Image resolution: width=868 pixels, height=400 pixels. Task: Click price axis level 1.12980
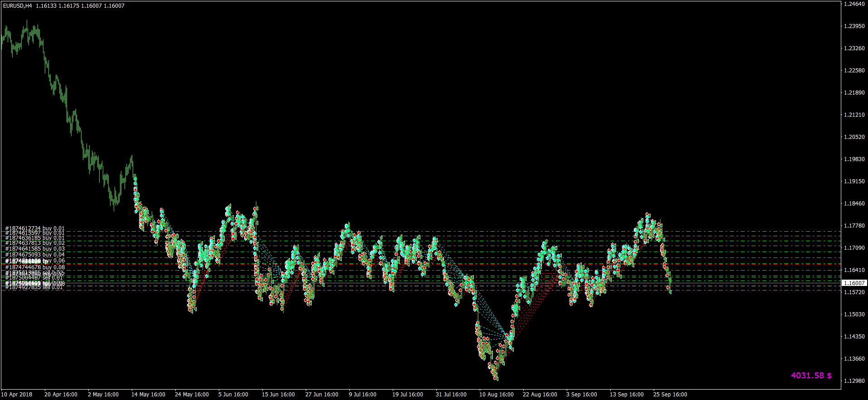click(854, 381)
